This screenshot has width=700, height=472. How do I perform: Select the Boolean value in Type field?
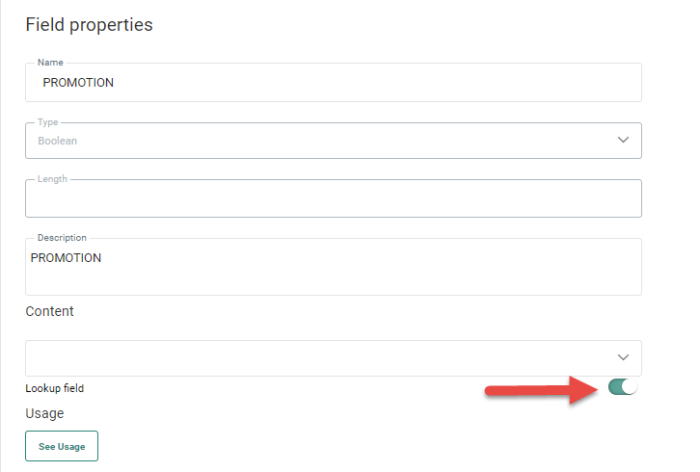[x=57, y=141]
